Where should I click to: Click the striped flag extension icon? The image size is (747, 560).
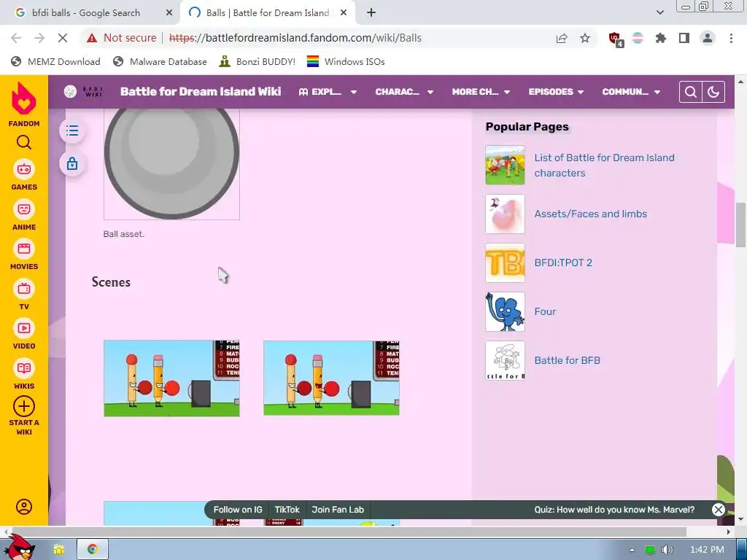(638, 38)
